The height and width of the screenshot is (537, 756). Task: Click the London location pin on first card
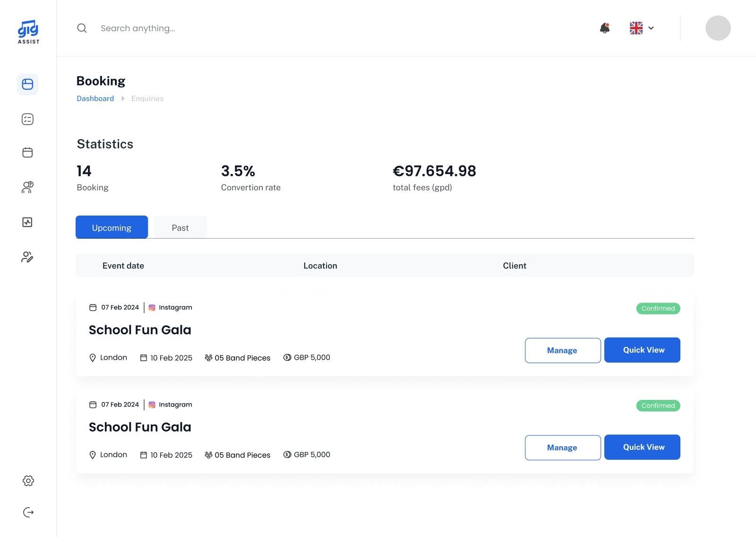pyautogui.click(x=93, y=358)
